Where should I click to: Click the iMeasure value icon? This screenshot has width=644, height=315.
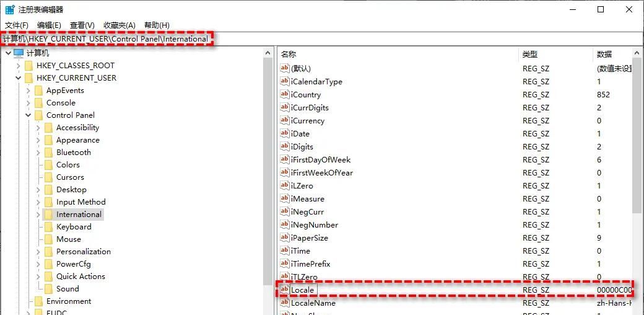point(285,198)
